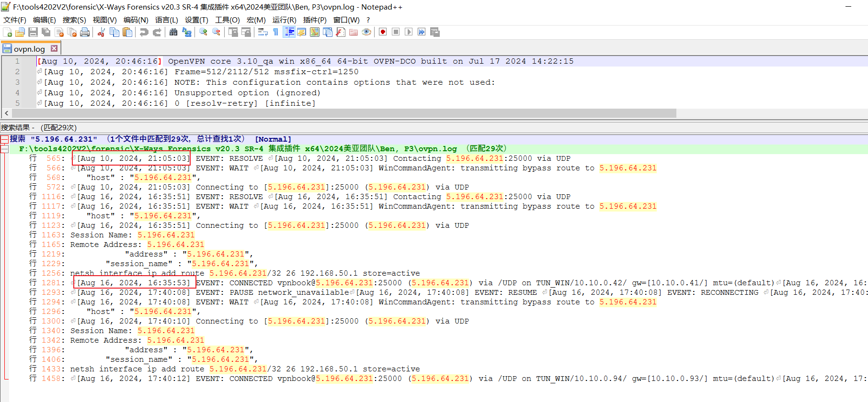Open the 搜索(S) menu
The width and height of the screenshot is (868, 402).
point(74,20)
